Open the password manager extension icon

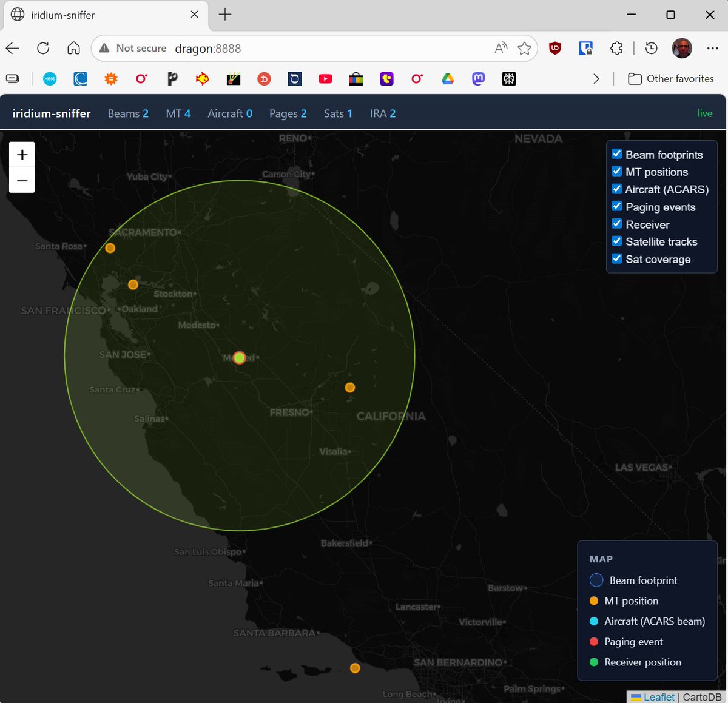coord(585,49)
